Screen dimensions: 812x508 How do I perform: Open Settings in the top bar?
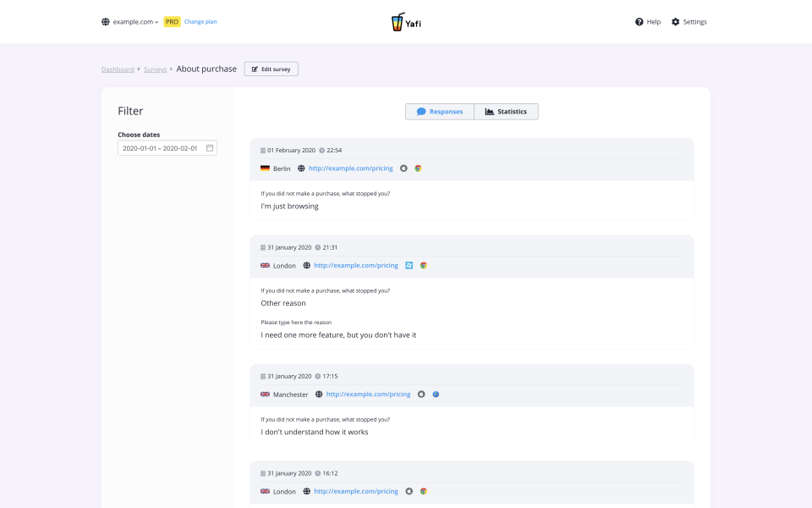pyautogui.click(x=689, y=22)
